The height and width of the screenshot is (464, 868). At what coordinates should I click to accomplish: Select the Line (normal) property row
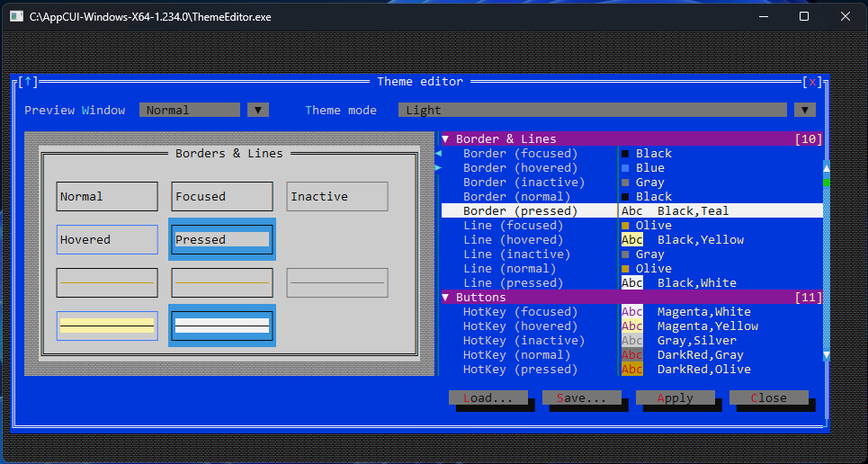click(632, 269)
